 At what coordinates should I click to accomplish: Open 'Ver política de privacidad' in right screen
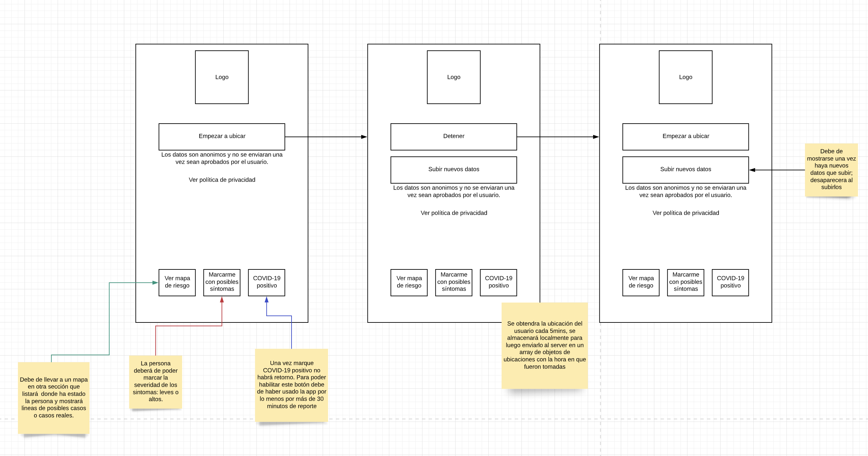[x=685, y=213]
